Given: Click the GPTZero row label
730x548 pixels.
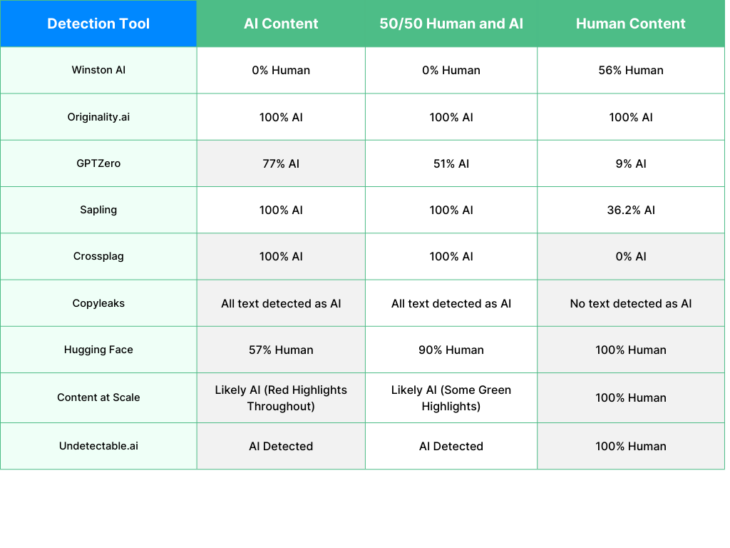Looking at the screenshot, I should pyautogui.click(x=98, y=163).
